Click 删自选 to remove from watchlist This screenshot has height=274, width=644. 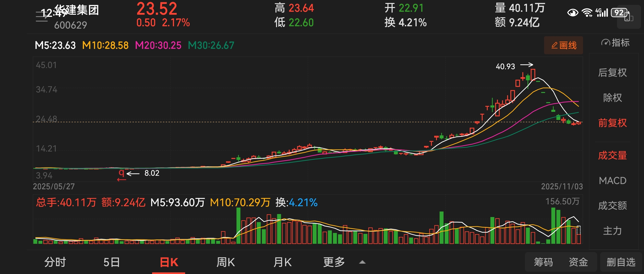[x=621, y=262]
